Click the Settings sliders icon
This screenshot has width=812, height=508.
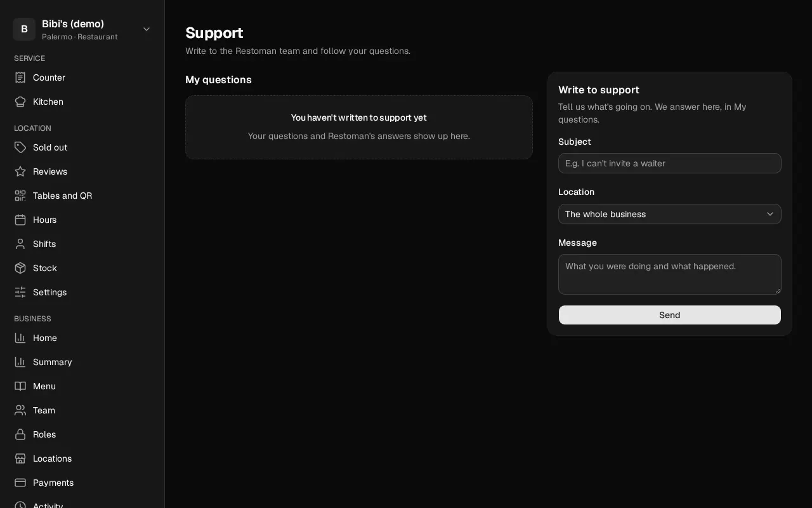[20, 292]
